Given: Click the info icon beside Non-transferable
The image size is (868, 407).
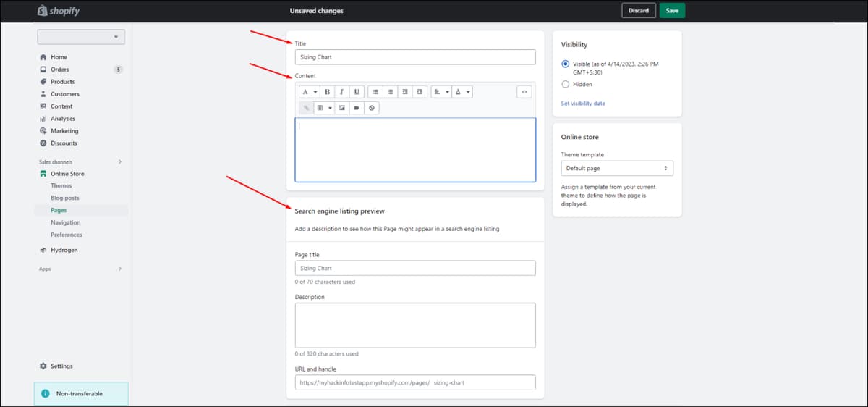Looking at the screenshot, I should 45,394.
